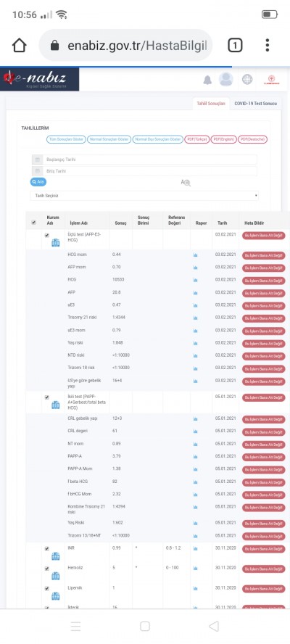Select Kombine Trisomy 21 riski value 1:4394
The image size is (290, 644).
pos(120,507)
